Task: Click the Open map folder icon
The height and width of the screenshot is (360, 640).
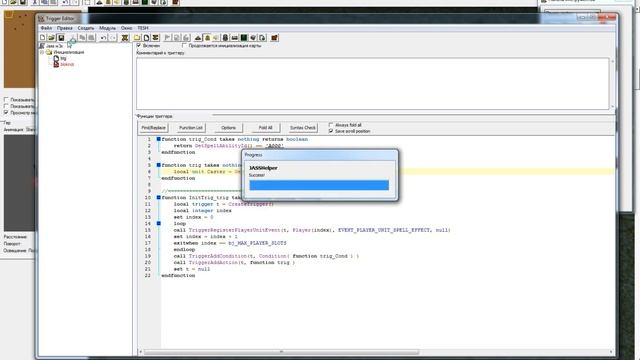Action: tap(51, 38)
